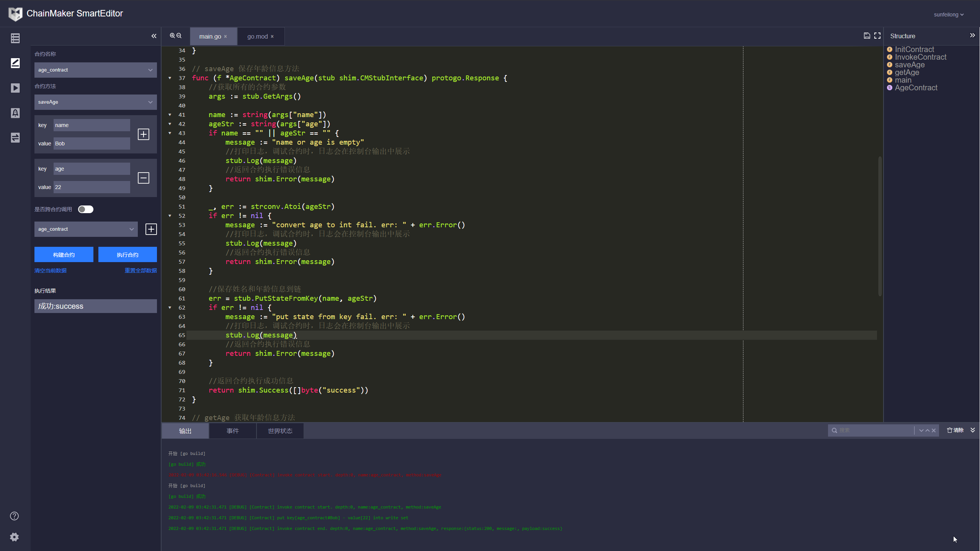Click the 重置全部数据 link
Image resolution: width=980 pixels, height=551 pixels.
coord(141,271)
